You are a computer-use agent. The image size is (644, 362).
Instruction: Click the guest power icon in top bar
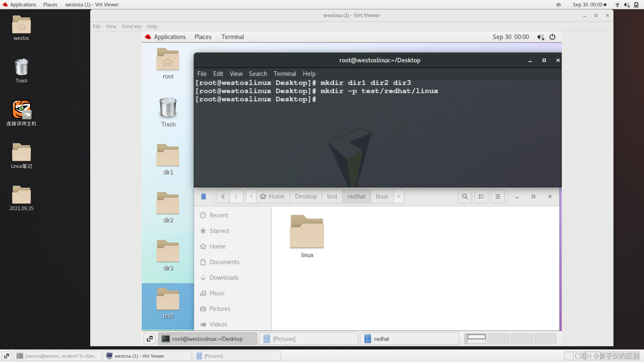pos(552,37)
